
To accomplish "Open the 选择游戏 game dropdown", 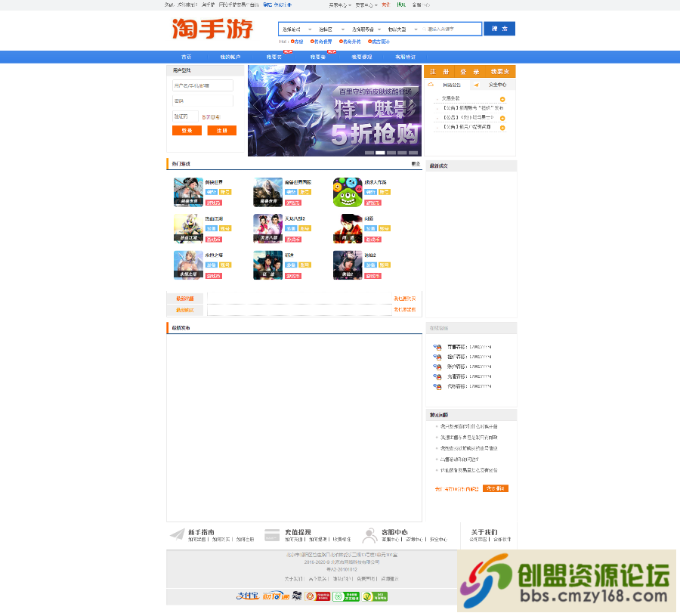I will 297,29.
